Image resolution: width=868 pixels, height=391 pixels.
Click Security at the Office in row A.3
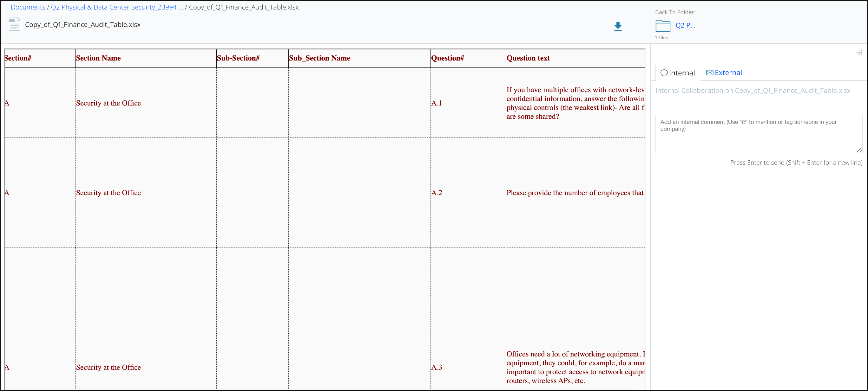(x=109, y=367)
